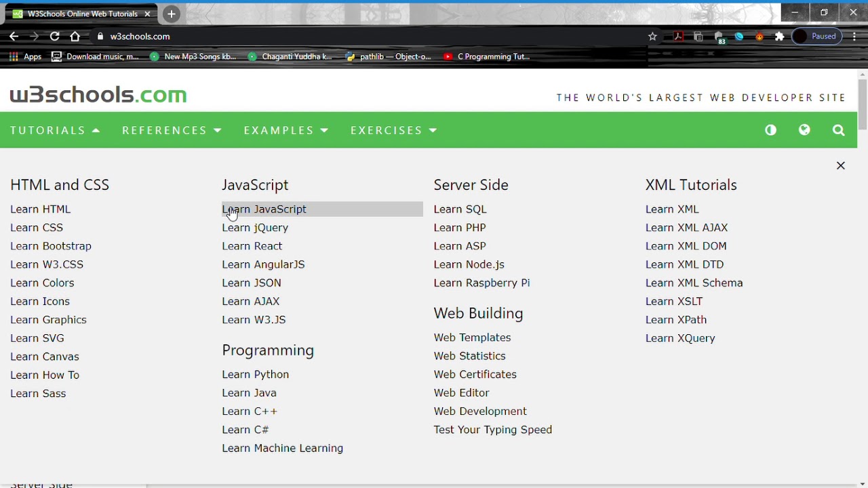Viewport: 868px width, 488px height.
Task: Open Learn Icons tutorial
Action: pyautogui.click(x=40, y=302)
